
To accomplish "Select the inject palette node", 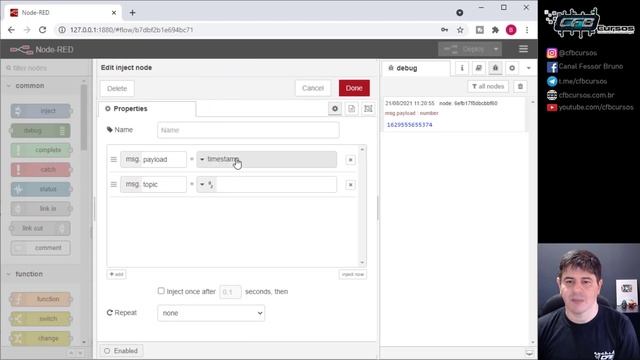I will 41,111.
